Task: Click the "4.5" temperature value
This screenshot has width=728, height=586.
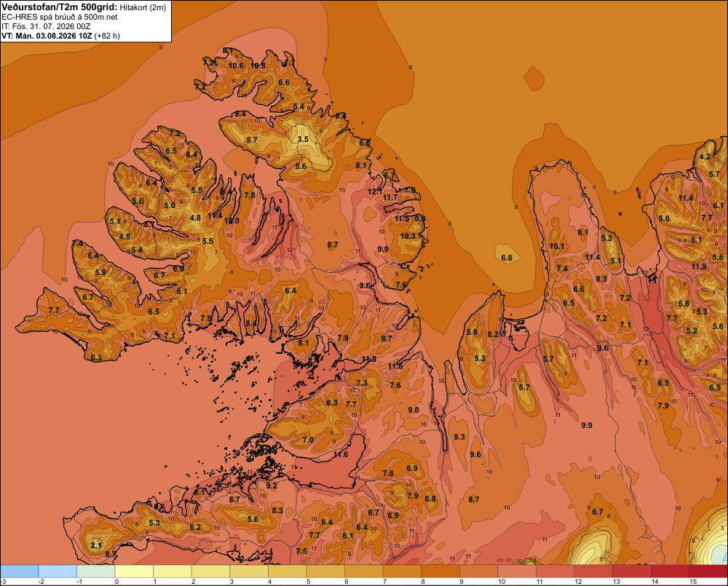Action: 124,237
